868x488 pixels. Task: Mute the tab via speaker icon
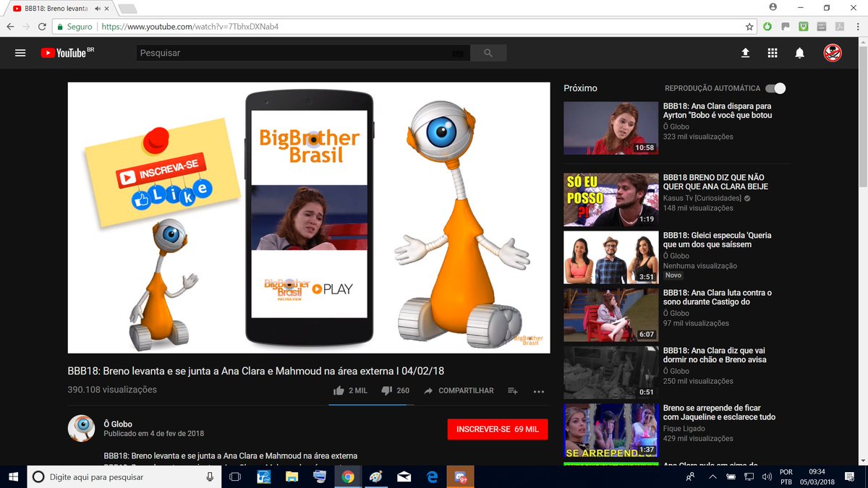[x=97, y=8]
